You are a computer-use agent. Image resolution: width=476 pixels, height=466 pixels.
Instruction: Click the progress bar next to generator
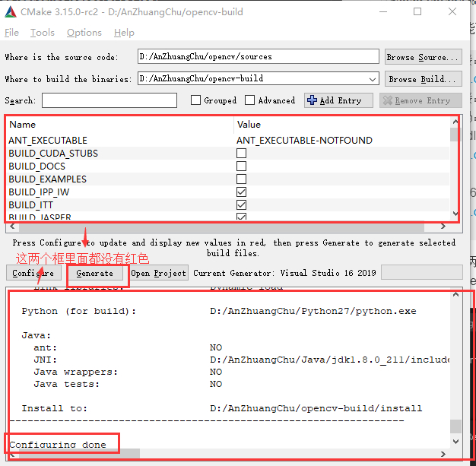click(x=422, y=272)
